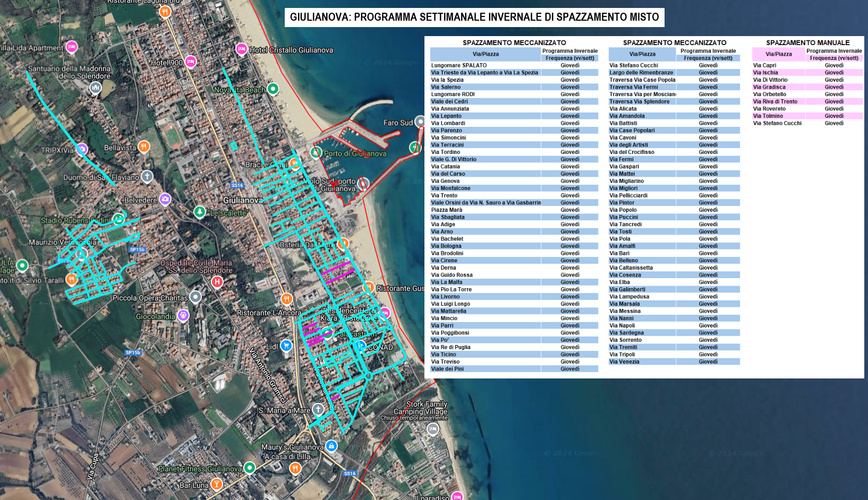The height and width of the screenshot is (500, 868).
Task: Select the Santuario della Madonna dello Splendore pin
Action: 95,87
